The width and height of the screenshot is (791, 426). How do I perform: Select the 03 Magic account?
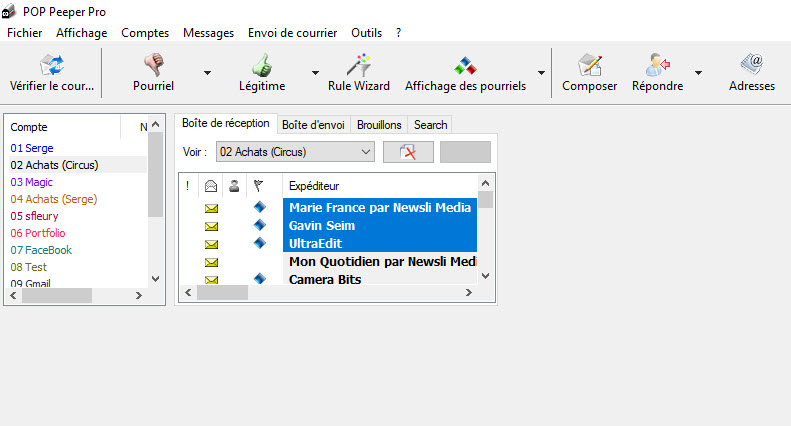31,182
